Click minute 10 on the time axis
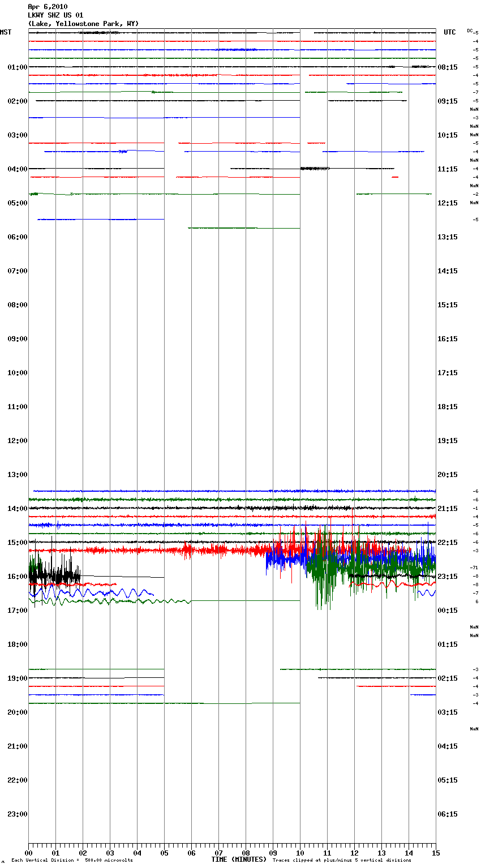Screen dimensions: 481x868 (300, 853)
